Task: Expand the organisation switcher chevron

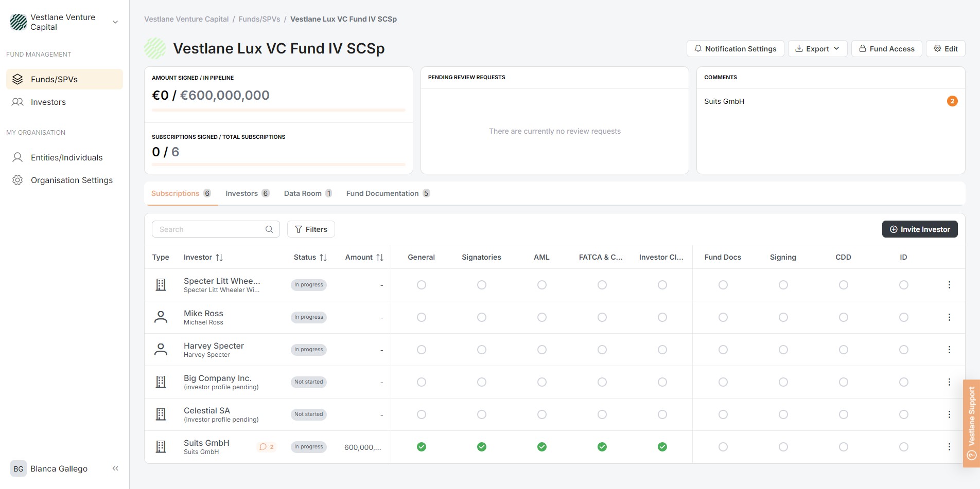Action: [115, 22]
